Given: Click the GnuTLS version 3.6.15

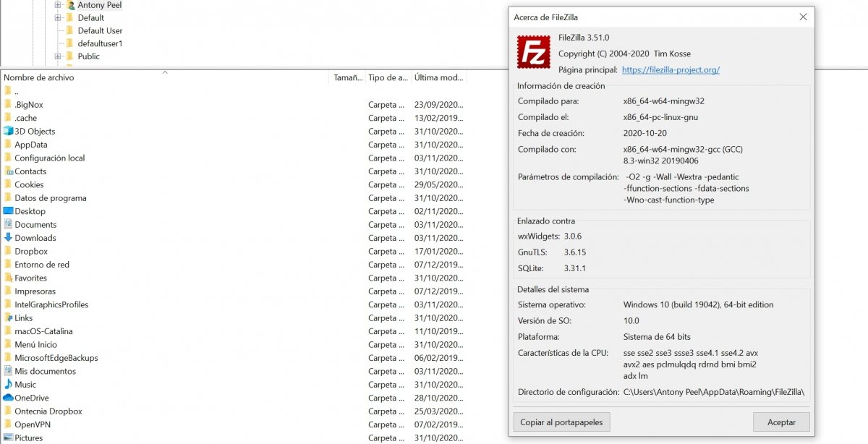Looking at the screenshot, I should click(x=575, y=252).
